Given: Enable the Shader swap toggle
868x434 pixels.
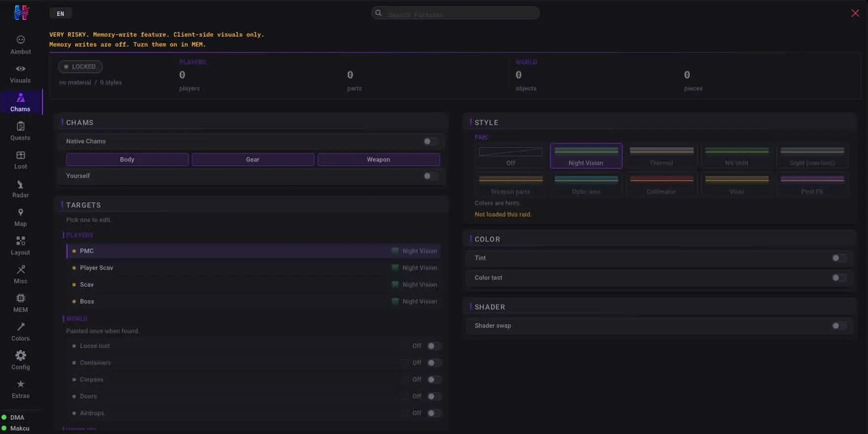Looking at the screenshot, I should pos(839,326).
